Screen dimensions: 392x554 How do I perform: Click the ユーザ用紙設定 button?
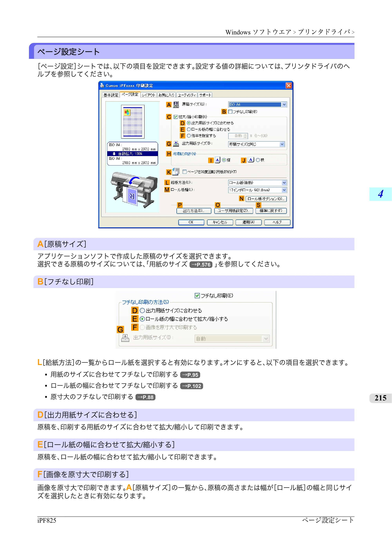coord(234,211)
